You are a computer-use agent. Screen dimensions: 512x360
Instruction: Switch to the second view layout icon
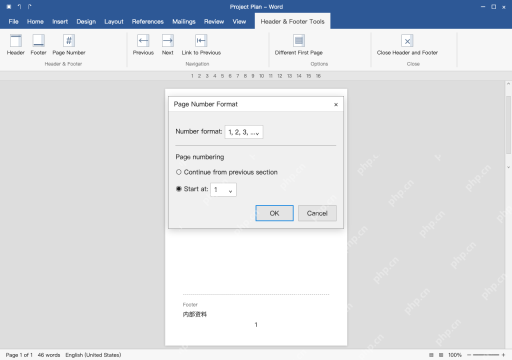tap(441, 355)
